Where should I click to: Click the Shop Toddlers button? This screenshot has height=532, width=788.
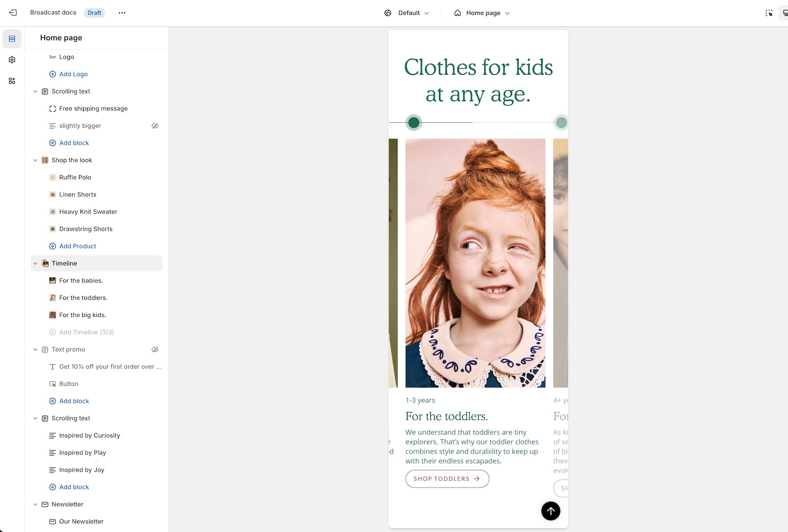447,478
